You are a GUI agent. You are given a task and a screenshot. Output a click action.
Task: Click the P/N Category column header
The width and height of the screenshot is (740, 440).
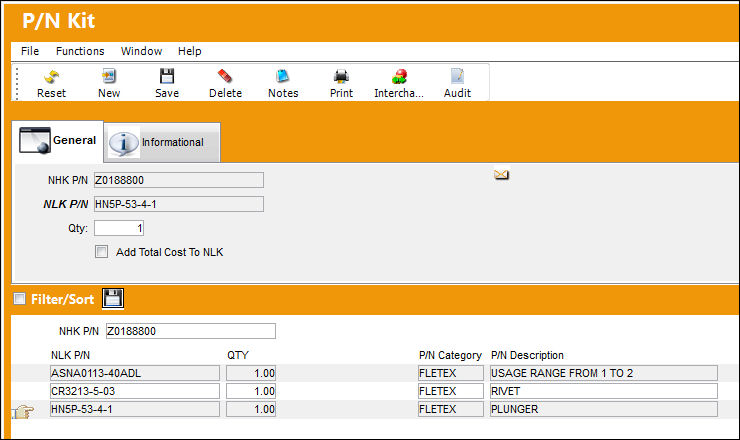[x=450, y=355]
